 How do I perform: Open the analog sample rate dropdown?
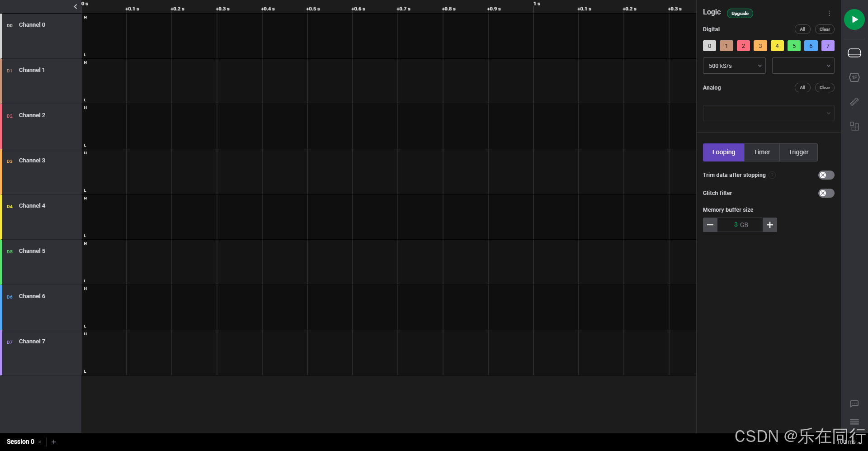click(769, 113)
